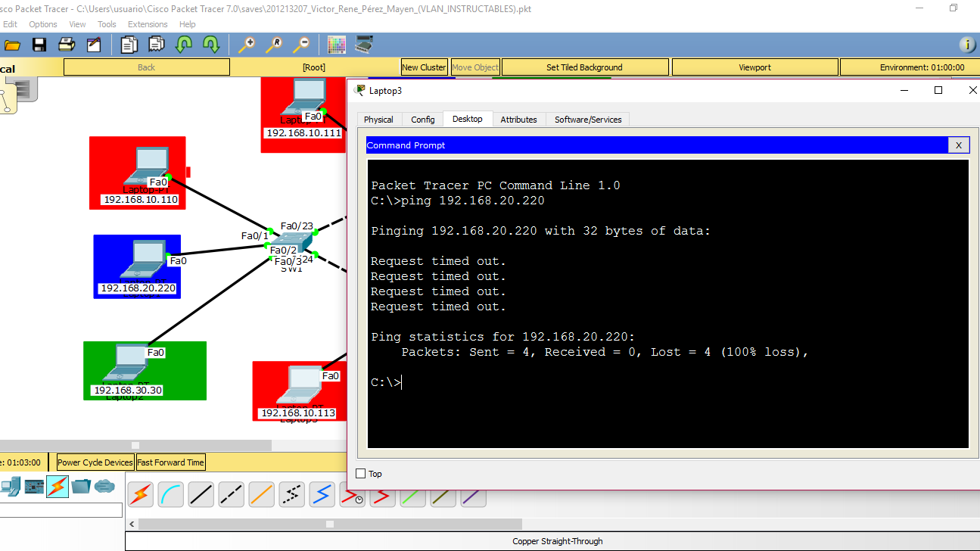Click the Environment: 01:00:00 button
This screenshot has width=980, height=551.
[910, 67]
